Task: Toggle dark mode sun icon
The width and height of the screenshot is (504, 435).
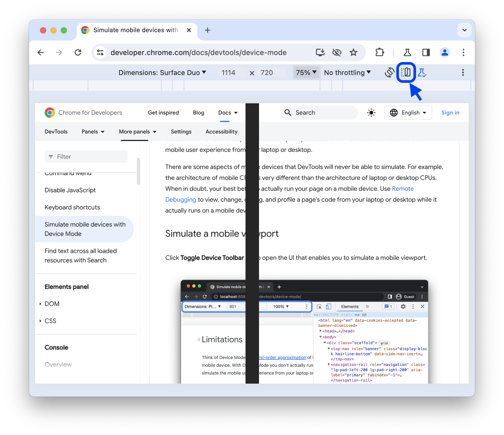Action: [371, 113]
